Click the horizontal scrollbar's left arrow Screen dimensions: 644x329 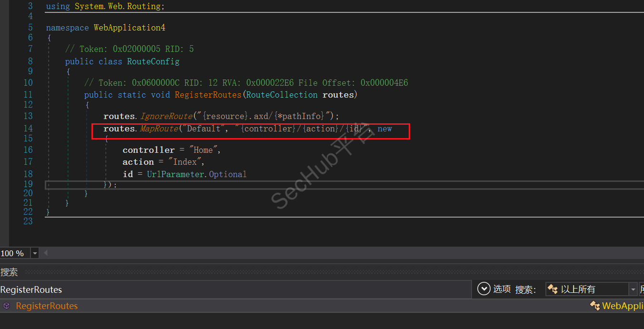point(46,253)
